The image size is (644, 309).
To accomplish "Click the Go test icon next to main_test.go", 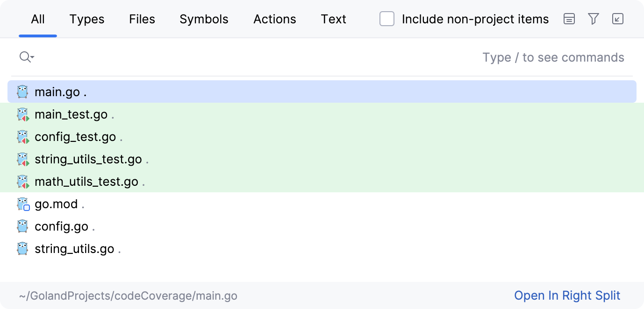I will coord(22,114).
